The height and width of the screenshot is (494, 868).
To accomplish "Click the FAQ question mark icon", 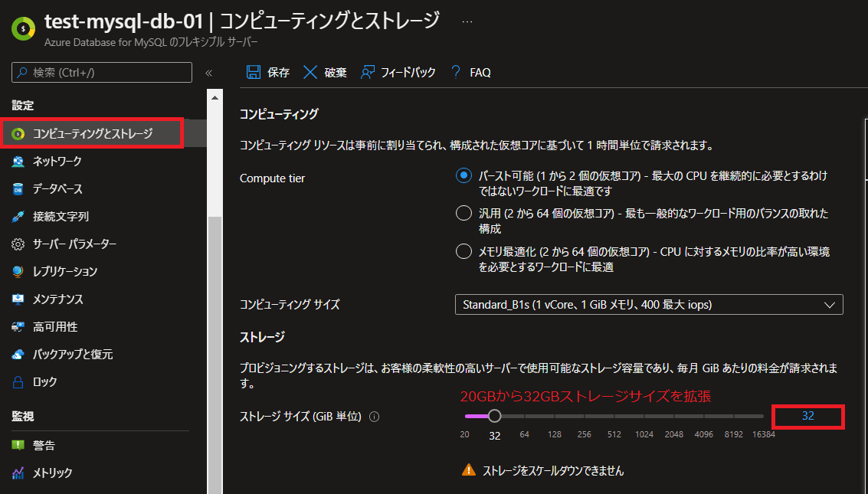I will point(456,73).
